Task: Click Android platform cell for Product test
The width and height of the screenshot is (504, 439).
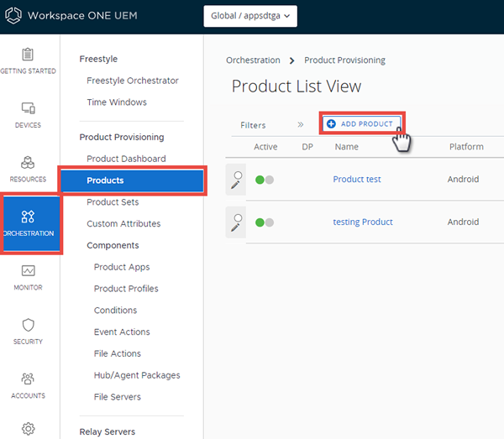Action: (463, 179)
